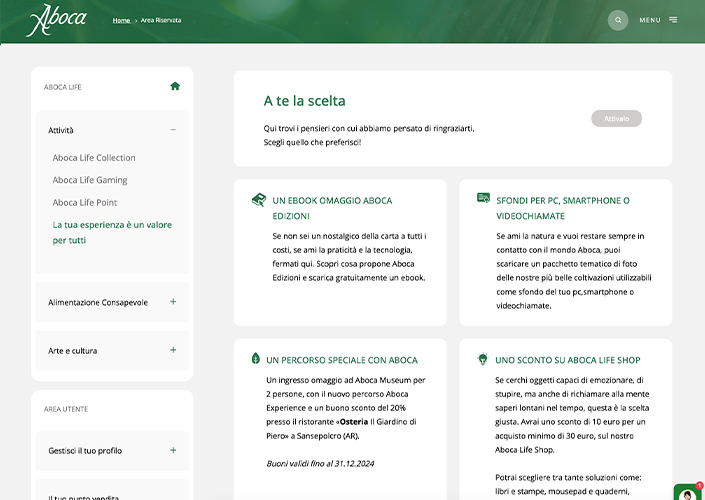Click the leaf icon beside Percorso Speciale
This screenshot has height=500, width=705.
(256, 358)
